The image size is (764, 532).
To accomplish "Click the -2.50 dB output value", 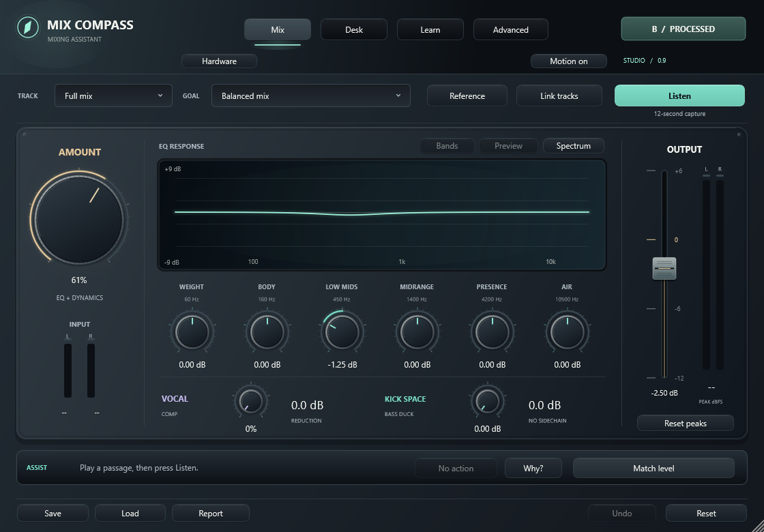I will [664, 393].
